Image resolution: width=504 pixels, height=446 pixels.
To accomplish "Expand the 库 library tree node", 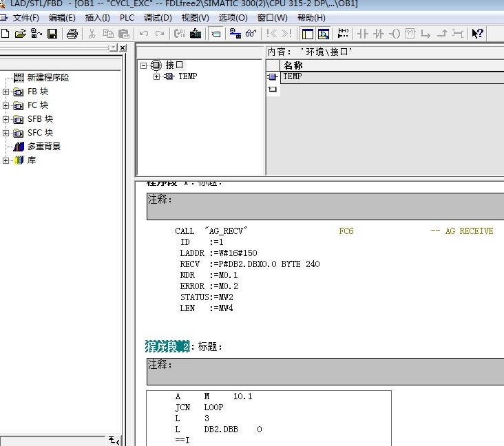I will [6, 160].
